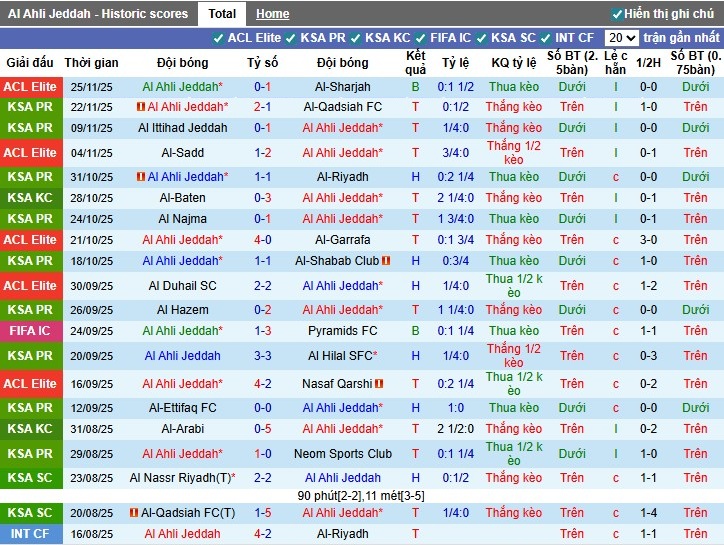Viewport: 724px width, 545px height.
Task: Open the recent matches count dropdown
Action: tap(622, 38)
